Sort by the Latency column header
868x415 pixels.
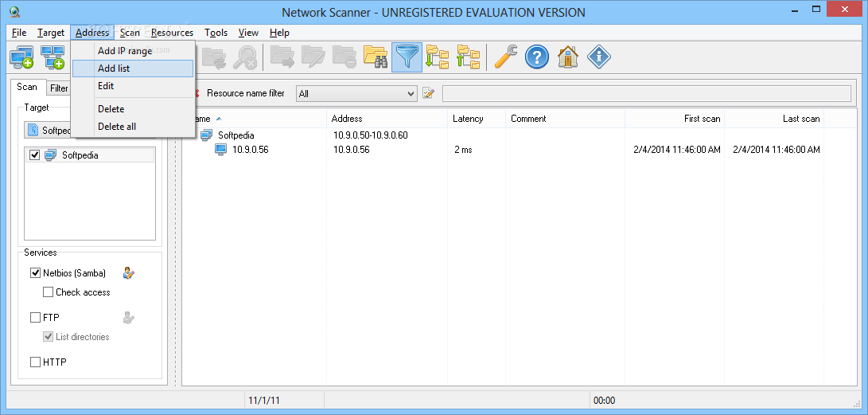point(477,119)
